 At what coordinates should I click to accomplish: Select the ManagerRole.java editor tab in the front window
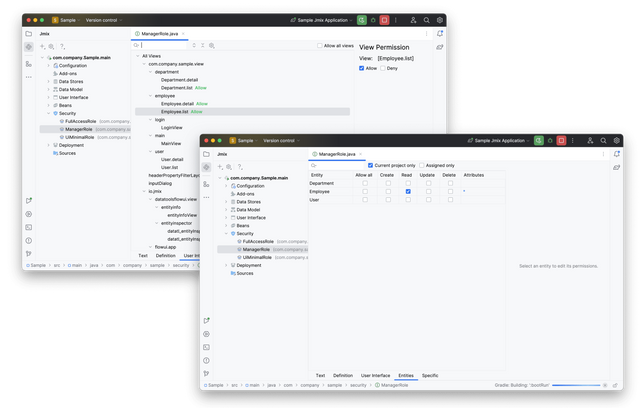pyautogui.click(x=336, y=154)
